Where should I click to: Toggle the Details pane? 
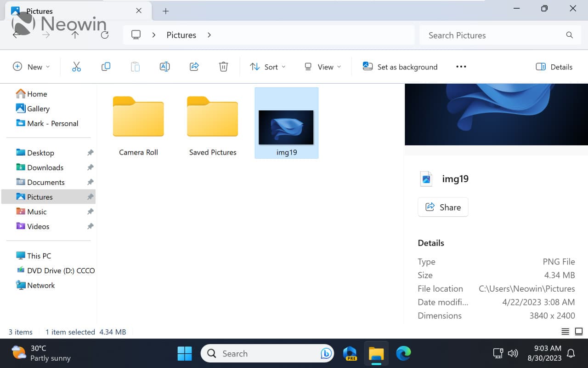click(554, 67)
